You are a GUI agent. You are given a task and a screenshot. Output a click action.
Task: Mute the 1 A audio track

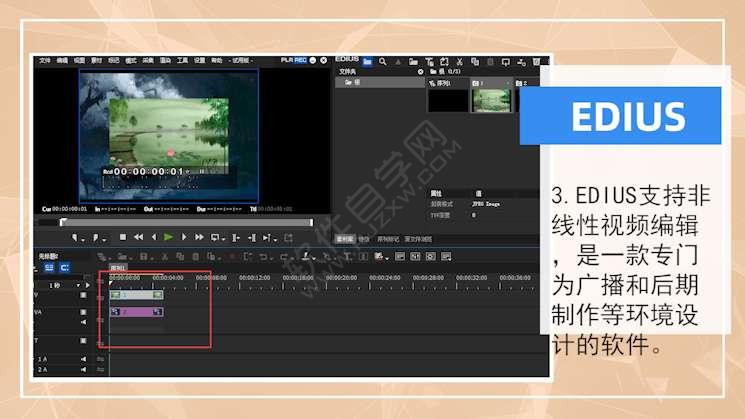coord(83,359)
